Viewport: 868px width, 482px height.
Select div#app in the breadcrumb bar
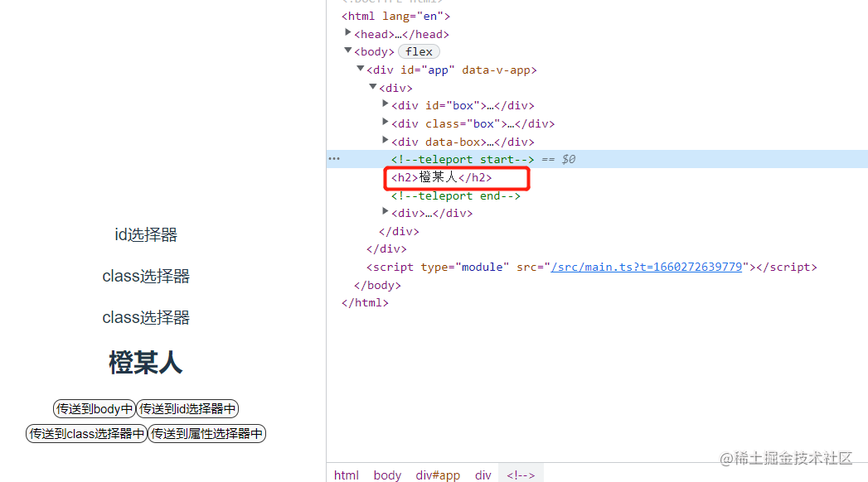438,475
